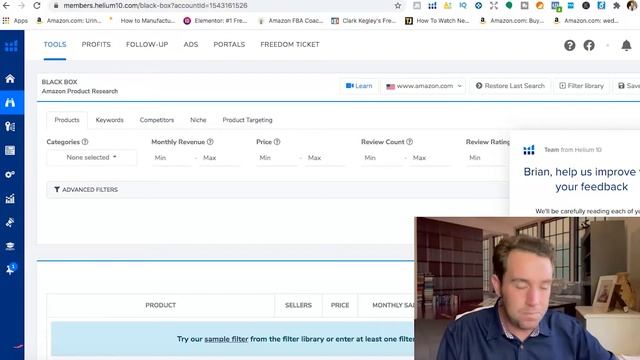The width and height of the screenshot is (640, 360).
Task: Open the satellite marketing sidebar icon
Action: click(x=10, y=222)
